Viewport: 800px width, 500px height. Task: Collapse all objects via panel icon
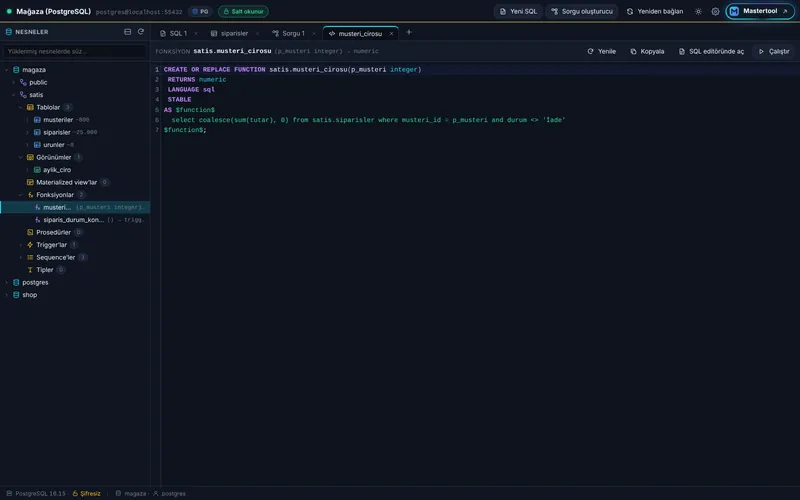click(128, 32)
